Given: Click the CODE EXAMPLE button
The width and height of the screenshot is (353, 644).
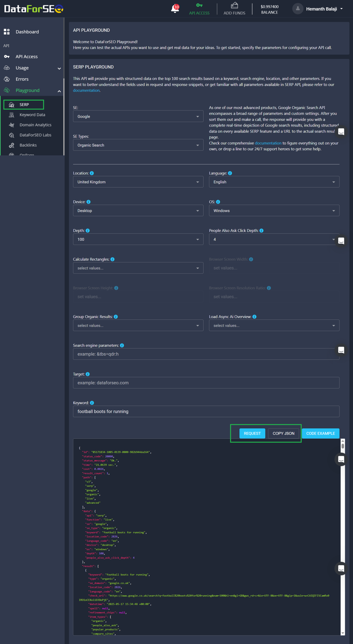Looking at the screenshot, I should 320,433.
